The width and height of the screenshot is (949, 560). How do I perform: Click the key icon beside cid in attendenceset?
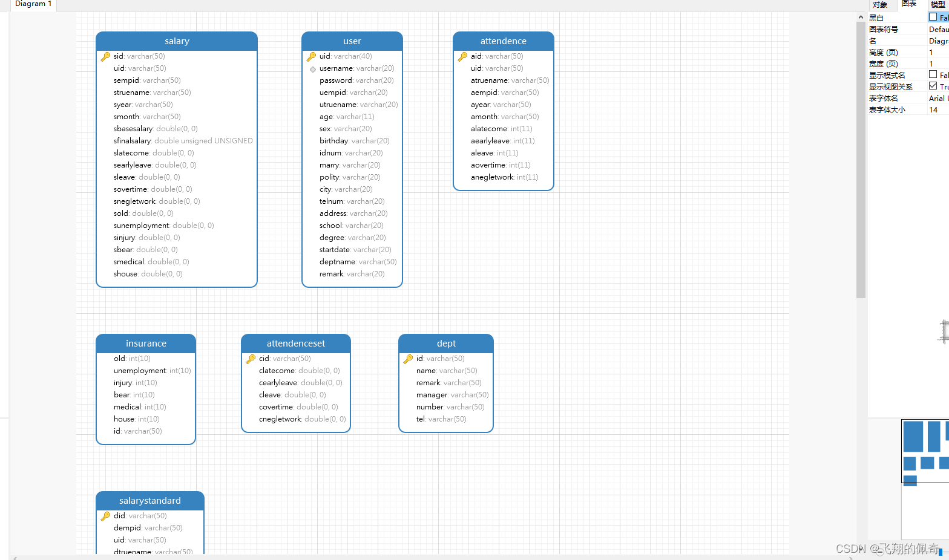tap(251, 359)
